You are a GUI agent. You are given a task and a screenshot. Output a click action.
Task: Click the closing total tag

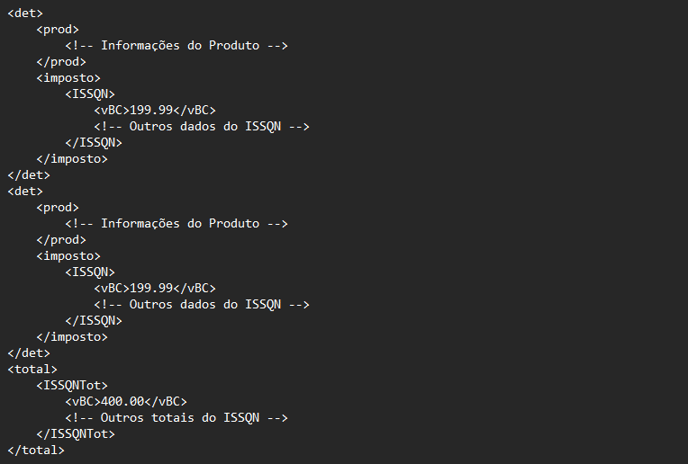(x=36, y=450)
